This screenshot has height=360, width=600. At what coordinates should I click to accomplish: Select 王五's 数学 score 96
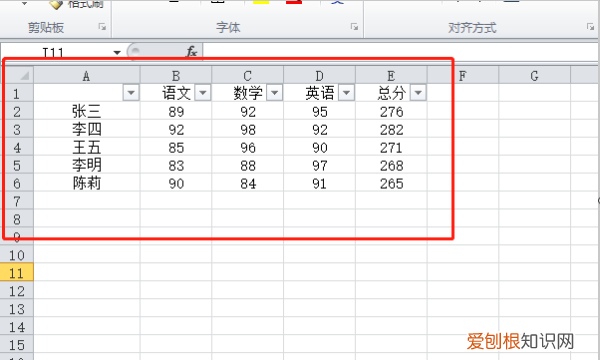248,147
